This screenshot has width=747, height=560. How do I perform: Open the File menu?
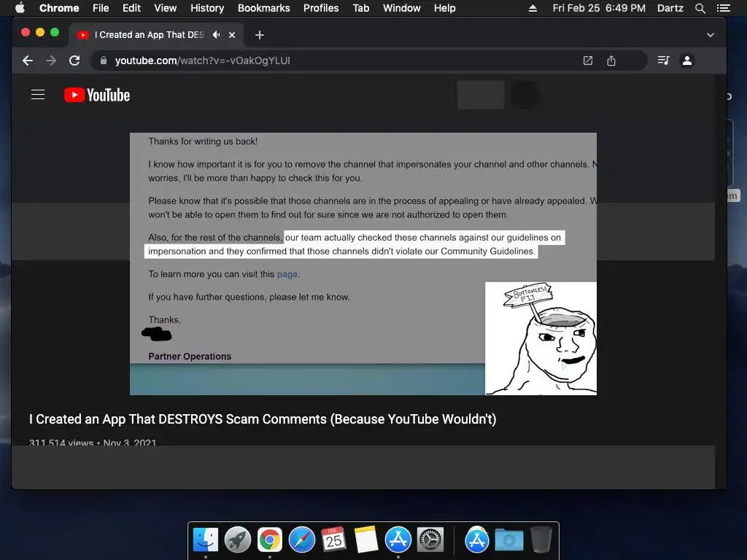[x=101, y=8]
